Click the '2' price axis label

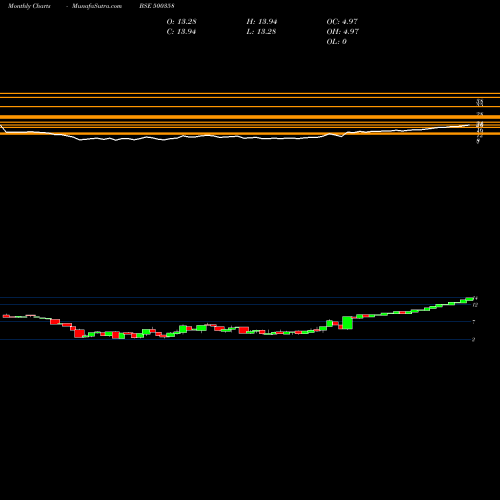coord(473,340)
